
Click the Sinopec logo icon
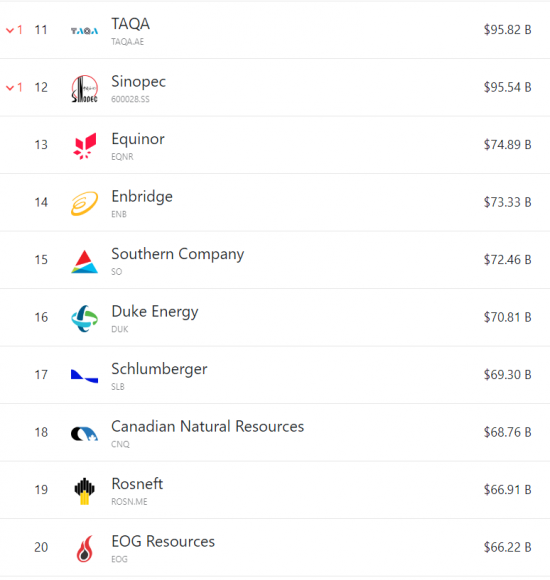point(84,88)
